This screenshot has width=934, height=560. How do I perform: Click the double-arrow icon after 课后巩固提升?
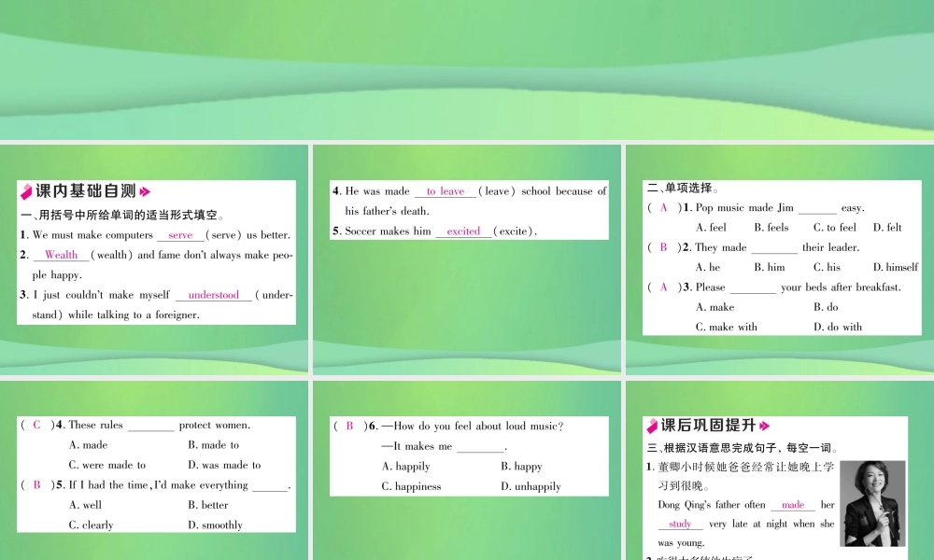[x=765, y=426]
